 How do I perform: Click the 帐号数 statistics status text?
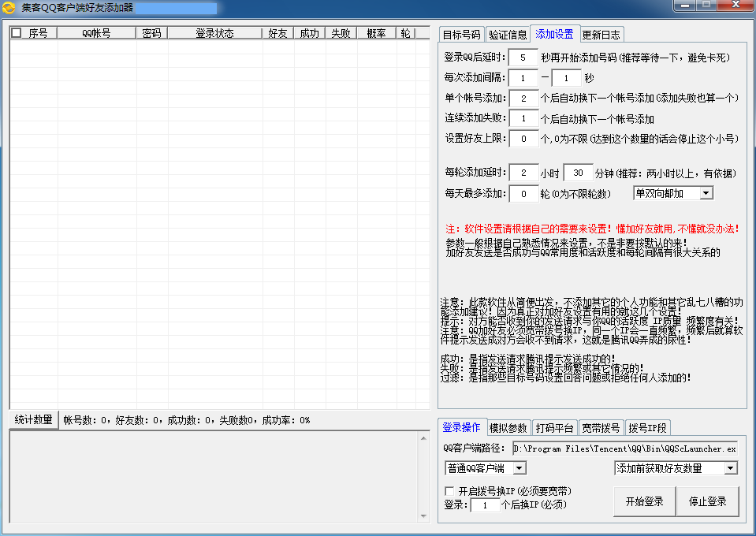[x=187, y=420]
